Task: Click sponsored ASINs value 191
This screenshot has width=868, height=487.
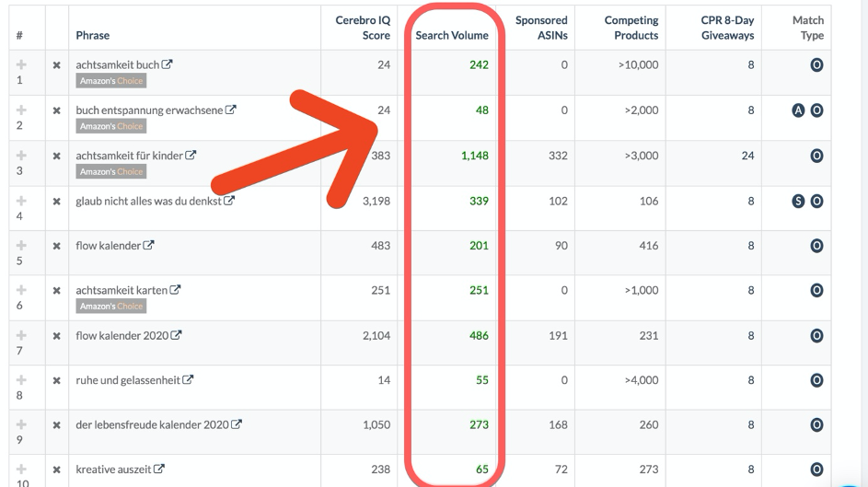Action: pos(558,335)
